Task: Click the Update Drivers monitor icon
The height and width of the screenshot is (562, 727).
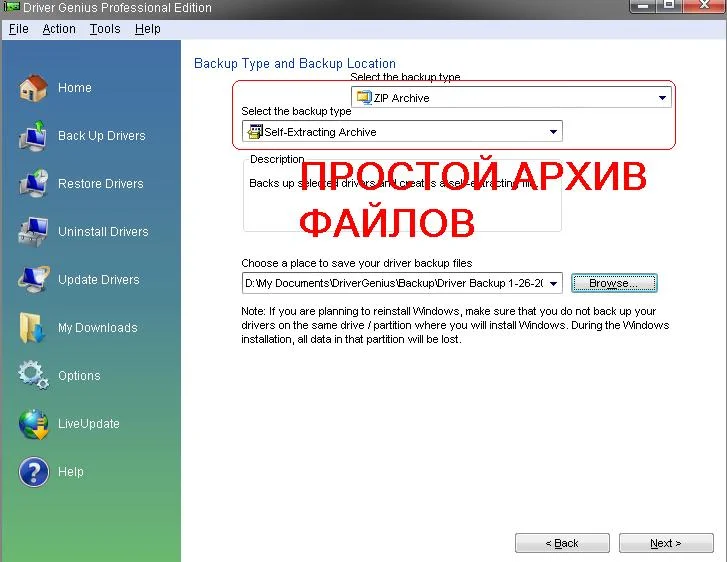Action: point(33,280)
